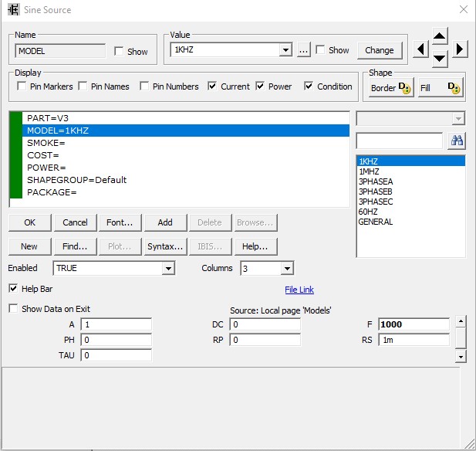Click the right arrow navigation button
This screenshot has width=476, height=451.
(x=459, y=49)
